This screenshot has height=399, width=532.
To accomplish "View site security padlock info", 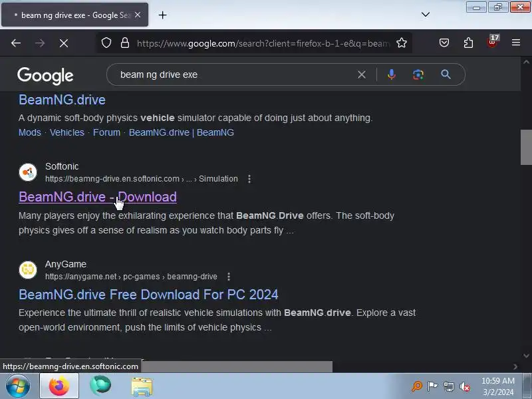I will point(125,43).
